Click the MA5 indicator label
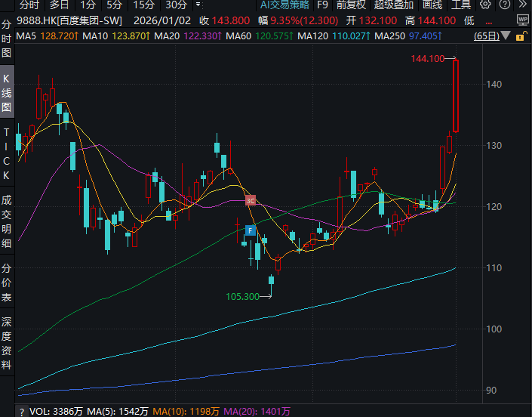Image resolution: width=532 pixels, height=417 pixels. point(26,36)
